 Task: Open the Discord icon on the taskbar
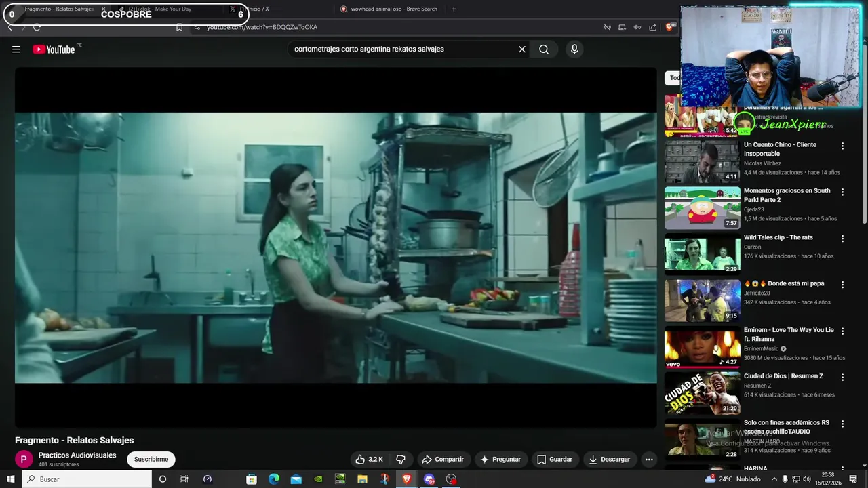(x=429, y=479)
